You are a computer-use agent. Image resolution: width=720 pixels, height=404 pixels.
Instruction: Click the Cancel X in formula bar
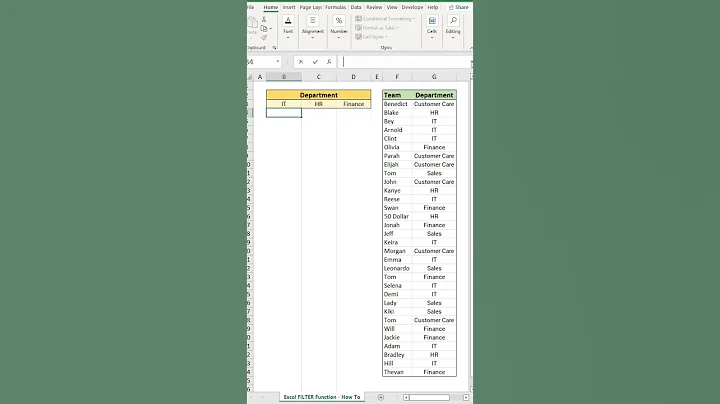click(301, 62)
